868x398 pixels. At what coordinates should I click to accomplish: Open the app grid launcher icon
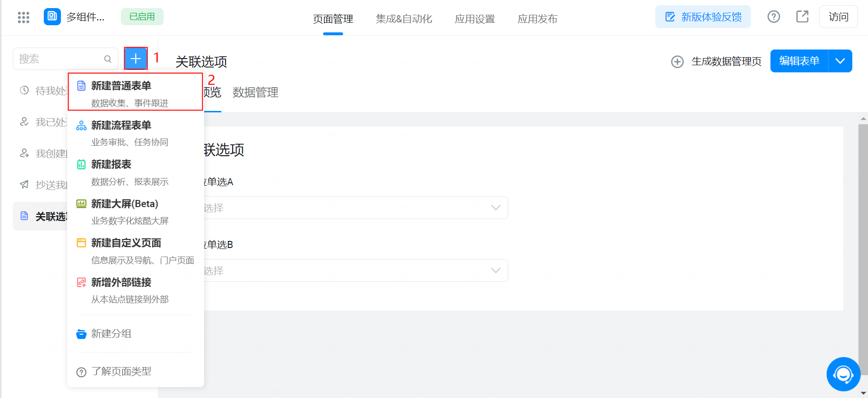click(23, 18)
